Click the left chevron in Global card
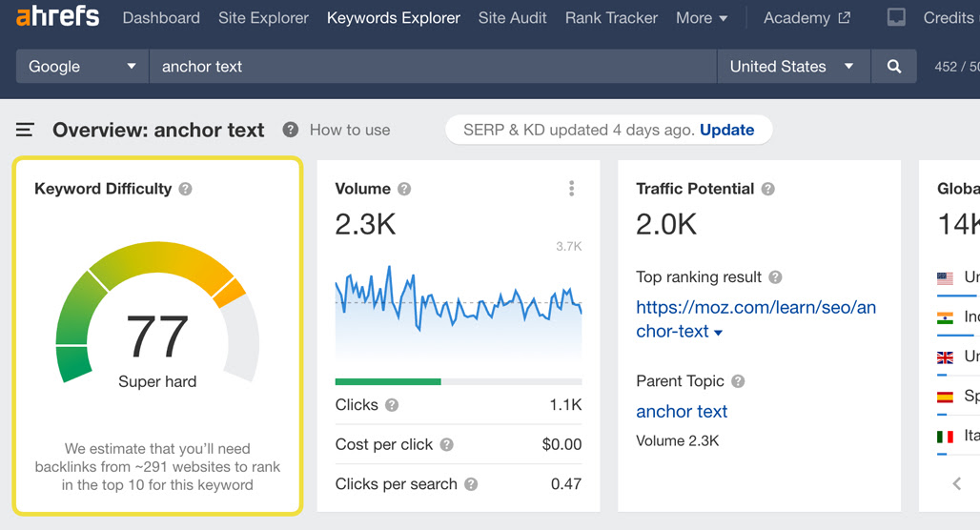The image size is (980, 530). (x=957, y=483)
